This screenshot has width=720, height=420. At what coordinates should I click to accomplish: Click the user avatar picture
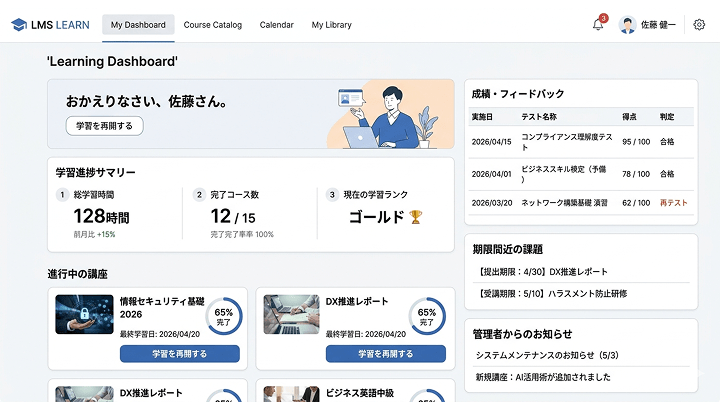coord(627,25)
